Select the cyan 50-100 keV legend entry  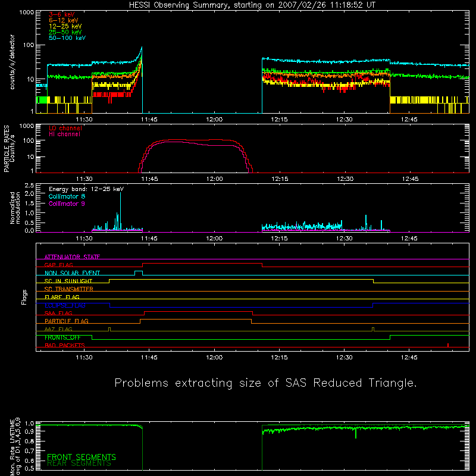[x=67, y=38]
